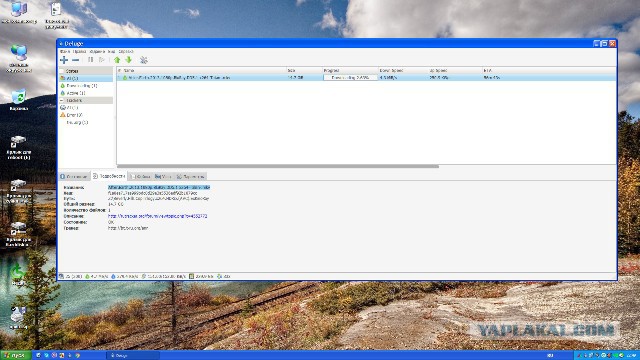Click the torrent hash value in details

tap(152, 193)
